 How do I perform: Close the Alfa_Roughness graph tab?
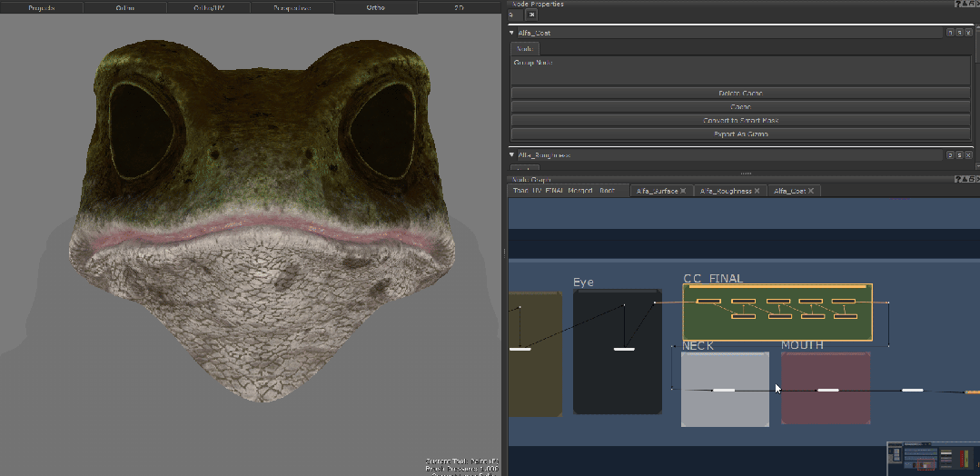pos(759,192)
